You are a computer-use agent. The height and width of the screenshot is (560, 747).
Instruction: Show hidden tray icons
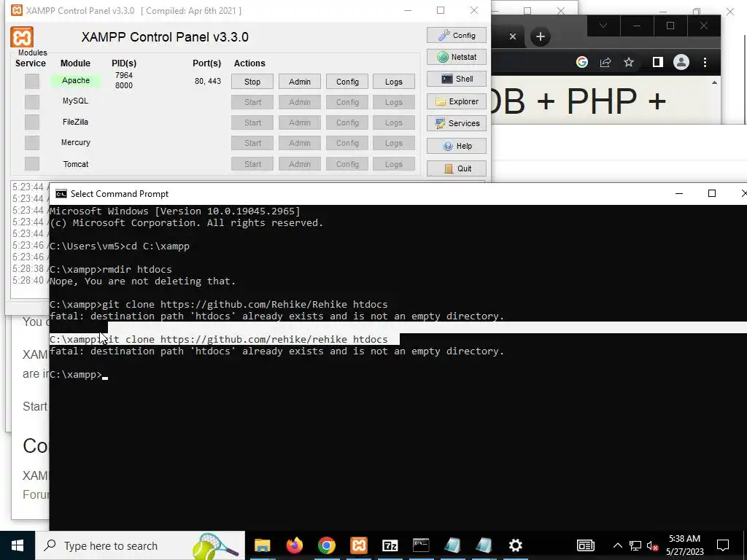(617, 545)
